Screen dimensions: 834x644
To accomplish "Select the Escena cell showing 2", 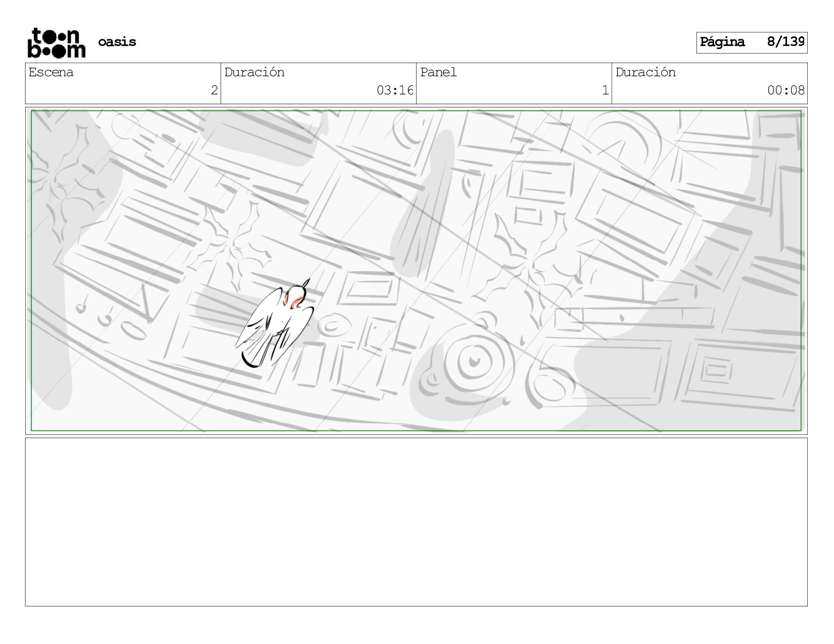I will click(x=123, y=83).
